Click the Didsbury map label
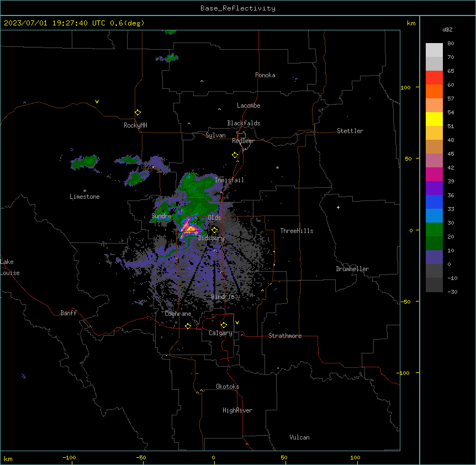 pos(211,238)
